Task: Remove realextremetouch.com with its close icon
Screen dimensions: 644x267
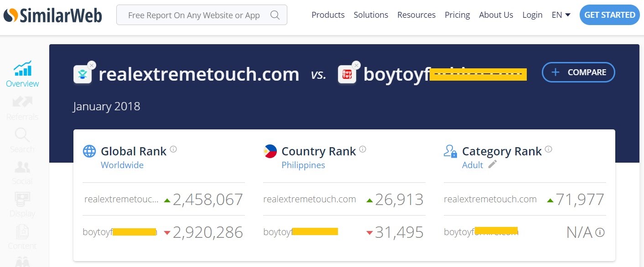Action: tap(92, 65)
